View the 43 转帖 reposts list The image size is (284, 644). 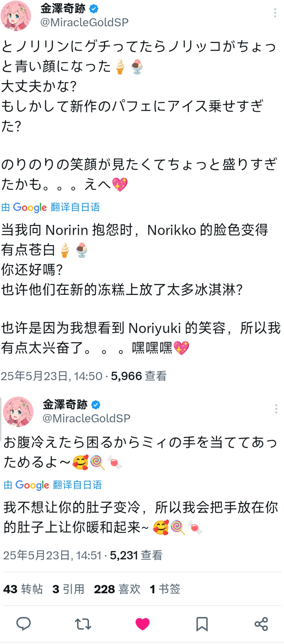click(x=23, y=589)
